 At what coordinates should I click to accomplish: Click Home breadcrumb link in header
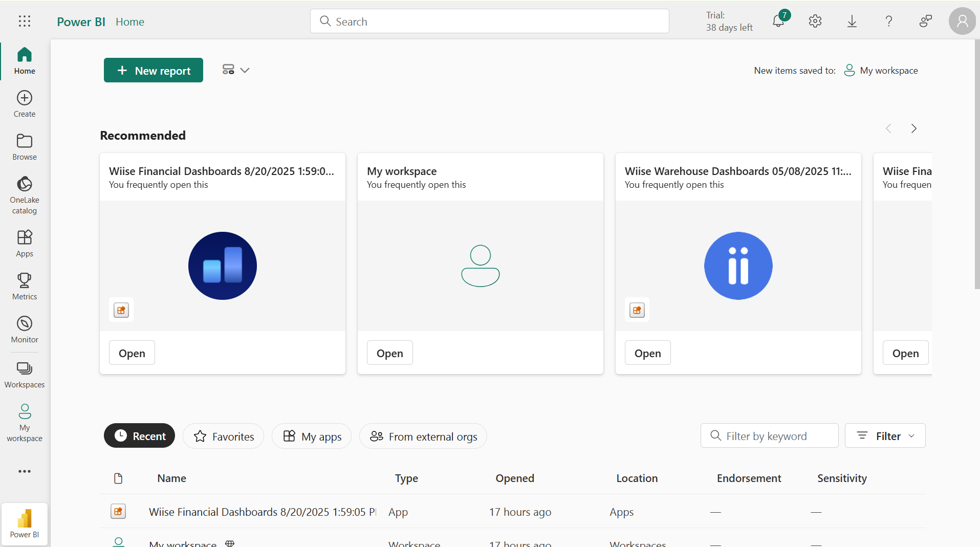click(x=130, y=21)
